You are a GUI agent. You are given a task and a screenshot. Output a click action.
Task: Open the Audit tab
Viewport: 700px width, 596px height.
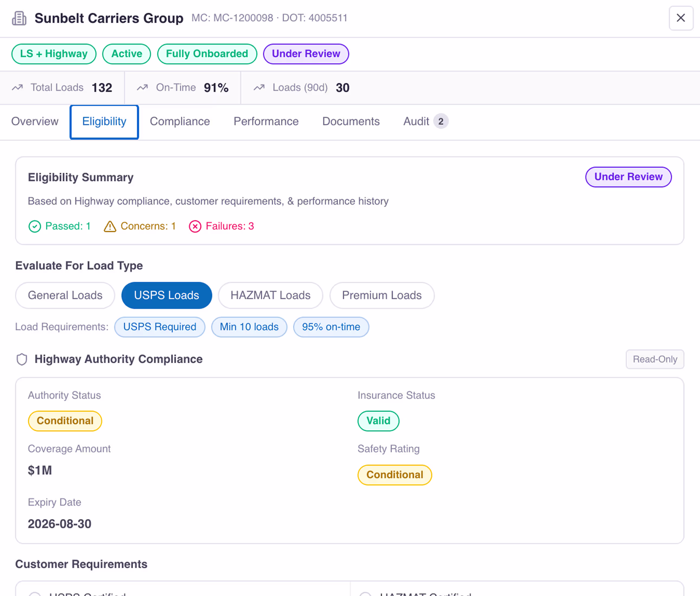tap(426, 121)
